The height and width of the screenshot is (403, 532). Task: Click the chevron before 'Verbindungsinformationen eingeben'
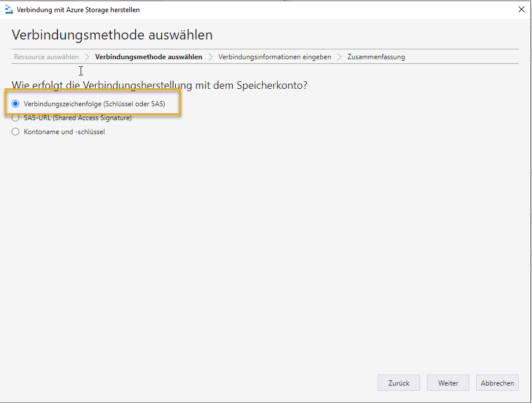211,57
